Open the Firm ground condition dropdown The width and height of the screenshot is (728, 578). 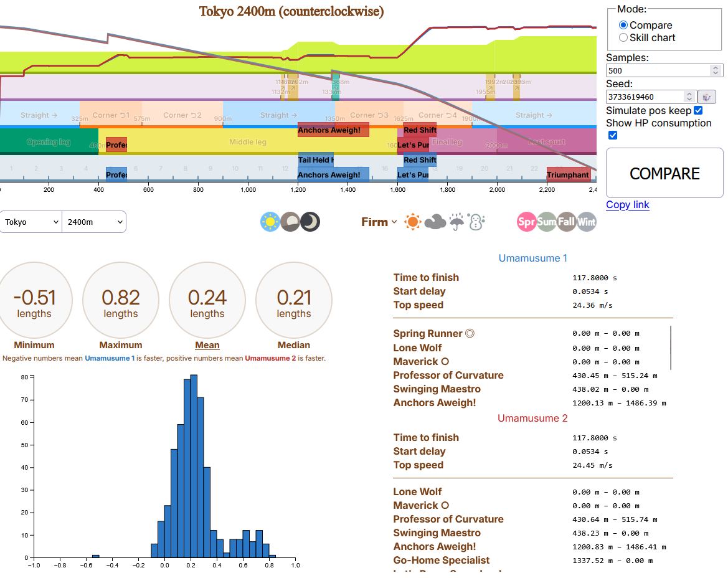(379, 222)
